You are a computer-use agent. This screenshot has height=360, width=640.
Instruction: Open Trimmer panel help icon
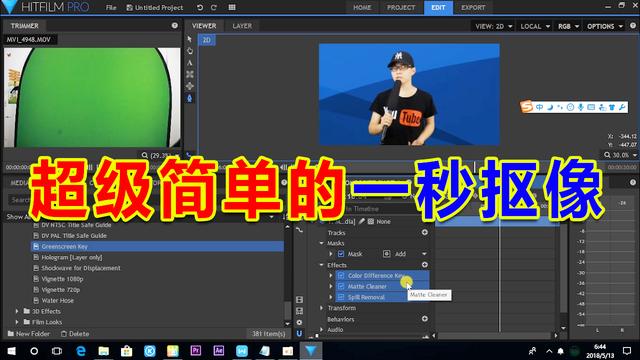175,25
